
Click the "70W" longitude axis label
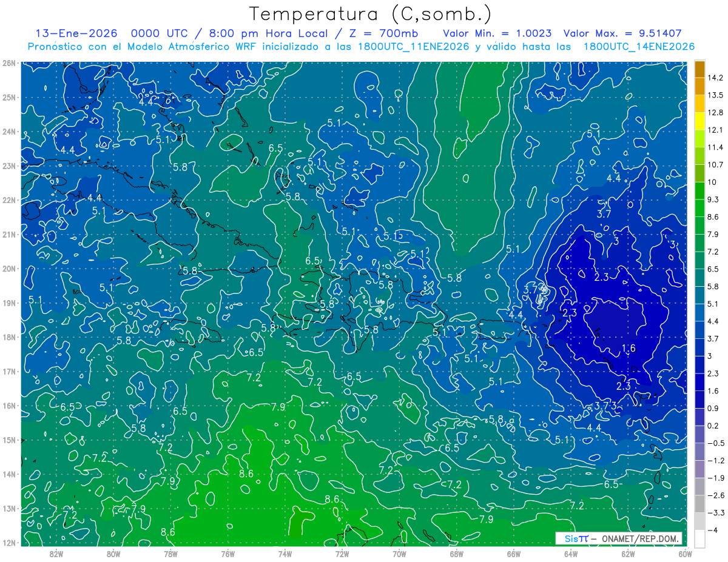(399, 554)
